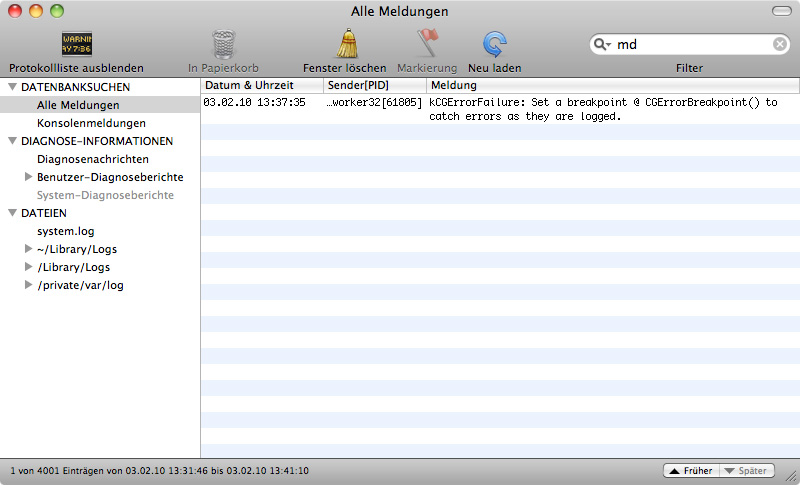
Task: Sort by the Sender[PID] column header
Action: [x=375, y=85]
